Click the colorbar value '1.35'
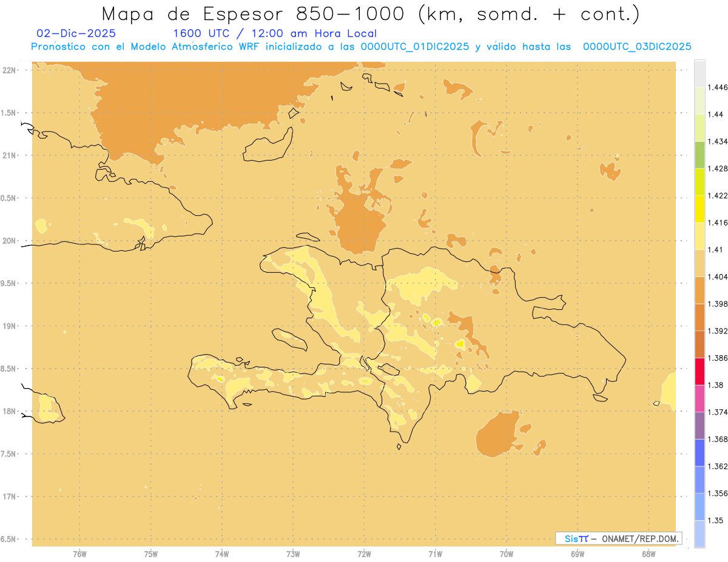Screen dimensions: 728x562 pyautogui.click(x=716, y=520)
